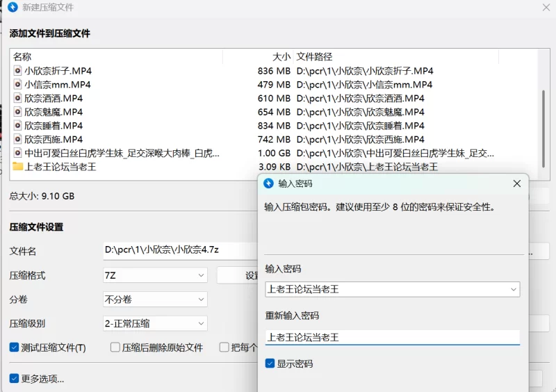The width and height of the screenshot is (556, 392).
Task: Uncheck the 显示密码 checkbox
Action: pos(270,364)
